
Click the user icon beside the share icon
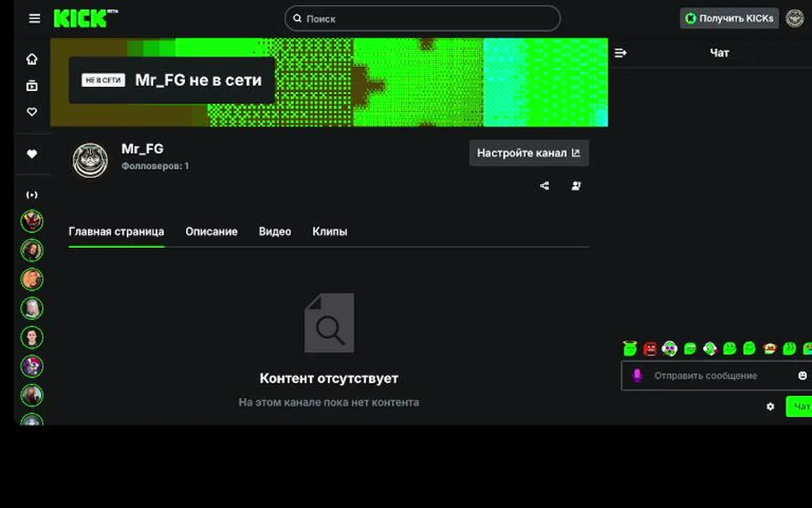[576, 186]
